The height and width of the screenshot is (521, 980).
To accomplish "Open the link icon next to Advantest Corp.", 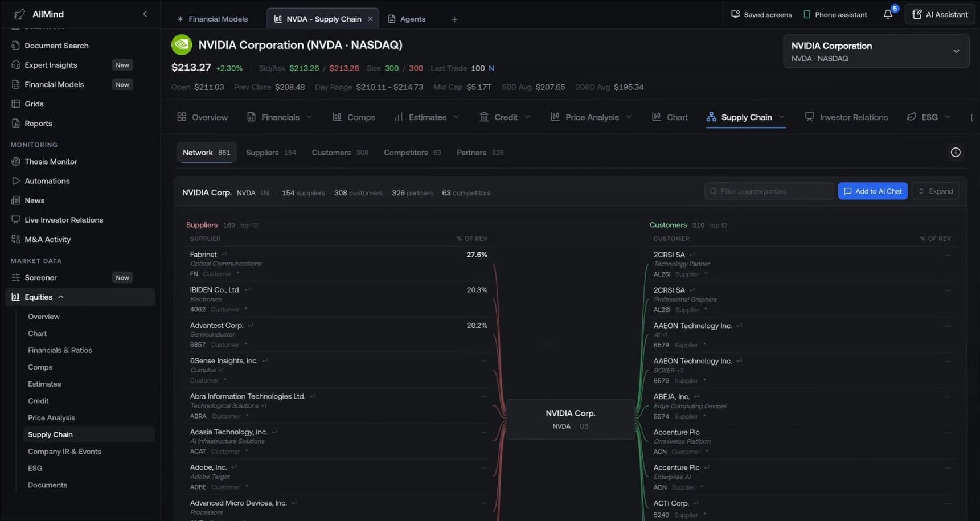I will (x=250, y=325).
